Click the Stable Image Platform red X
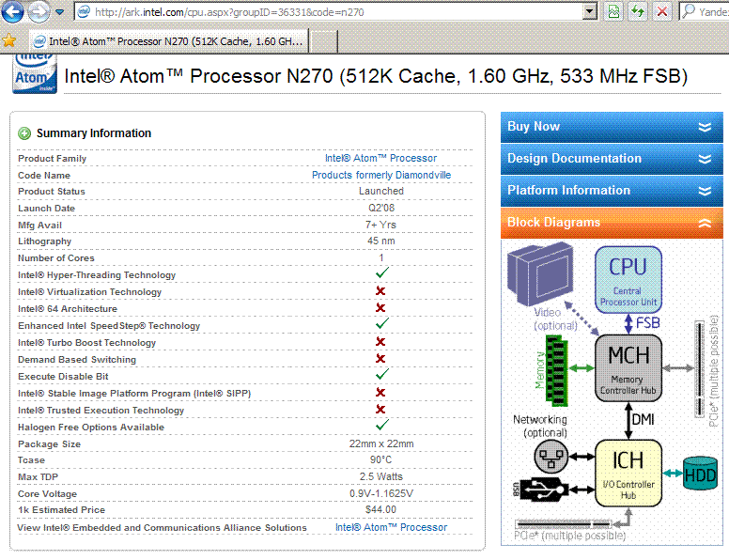Image resolution: width=729 pixels, height=560 pixels. point(380,393)
